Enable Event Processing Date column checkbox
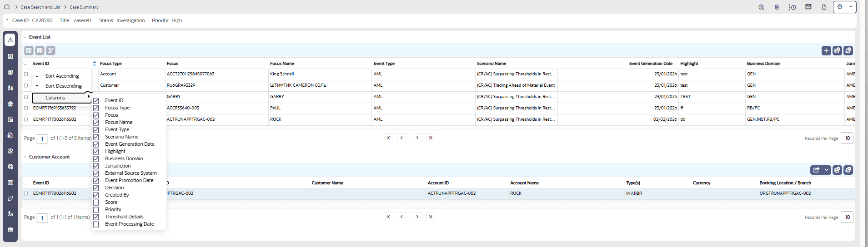Viewport: 868px width, 247px height. click(x=96, y=224)
